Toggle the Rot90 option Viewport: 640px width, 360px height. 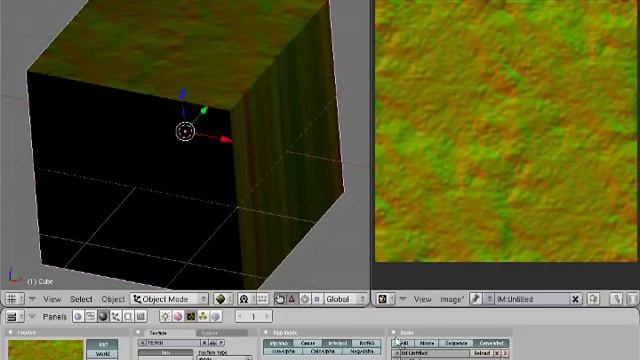click(x=367, y=343)
